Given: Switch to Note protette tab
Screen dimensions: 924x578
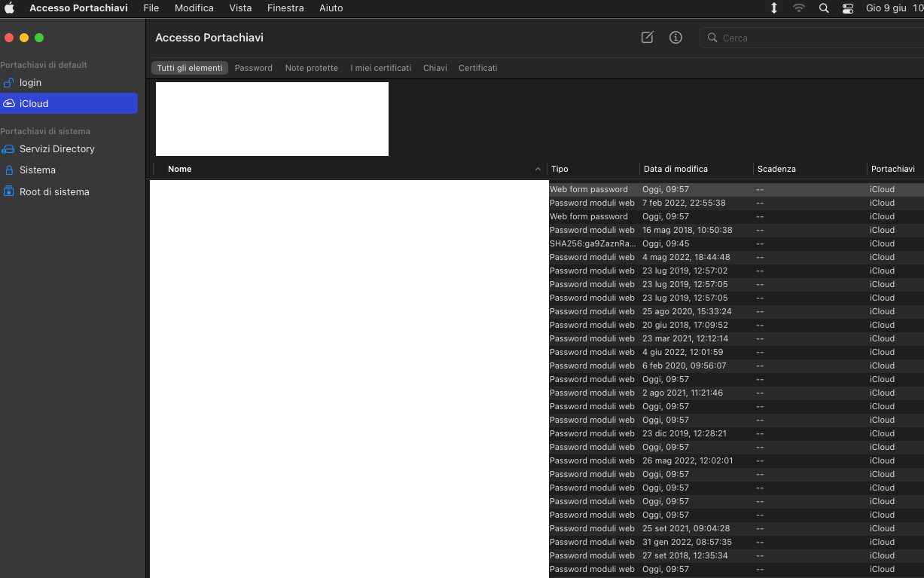Looking at the screenshot, I should coord(312,68).
